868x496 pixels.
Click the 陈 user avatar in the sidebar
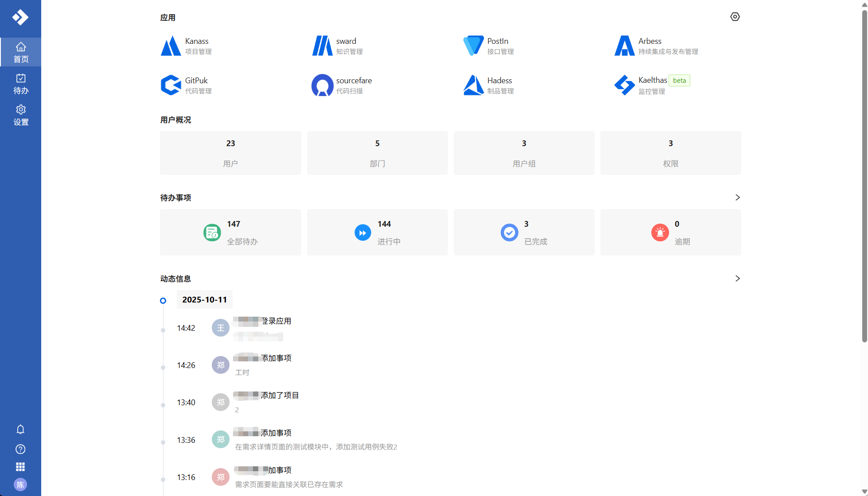20,484
